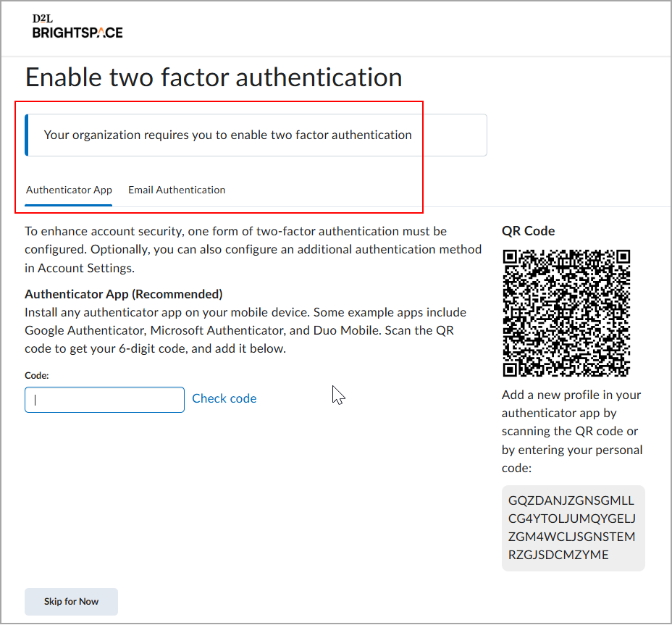Select the Authenticator App tab
Viewport: 672px width, 625px height.
[69, 190]
